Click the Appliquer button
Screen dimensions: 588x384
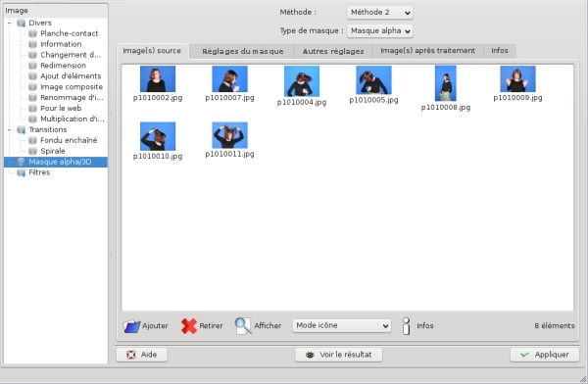tap(545, 355)
